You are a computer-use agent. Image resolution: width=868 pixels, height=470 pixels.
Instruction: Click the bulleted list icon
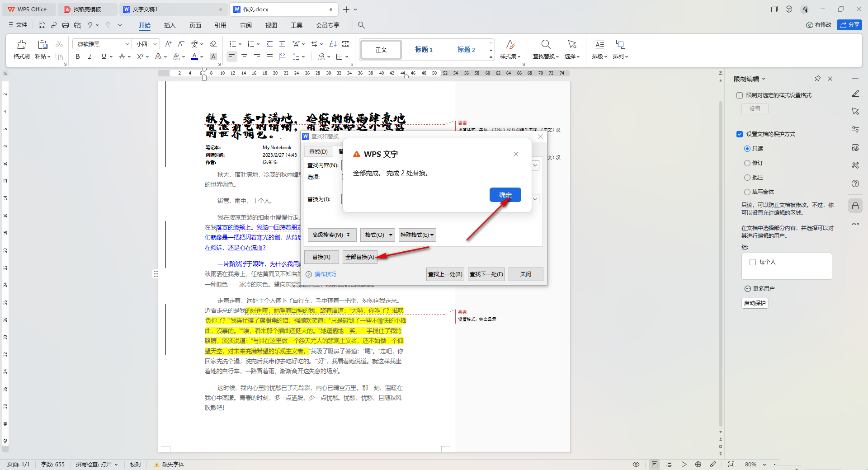[x=232, y=44]
